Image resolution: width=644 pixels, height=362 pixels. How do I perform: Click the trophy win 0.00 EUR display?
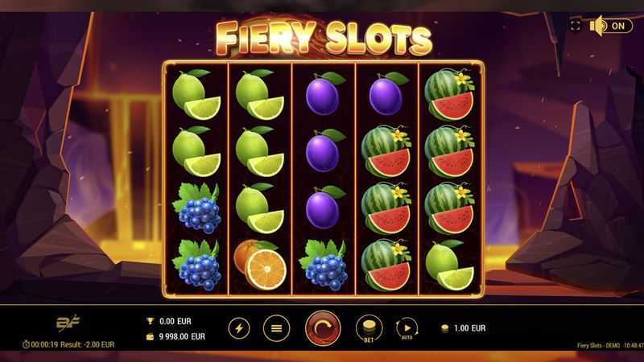tap(169, 321)
